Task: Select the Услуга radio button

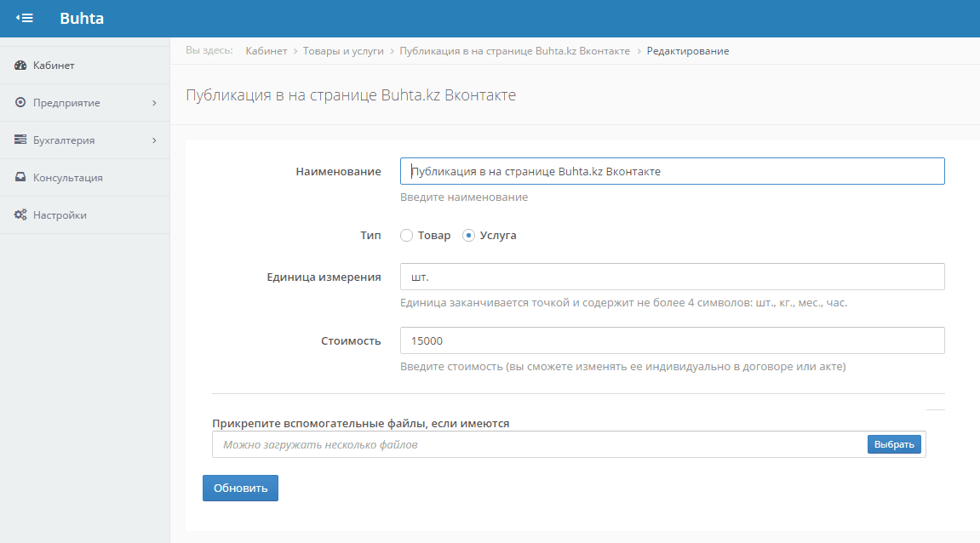Action: (469, 236)
